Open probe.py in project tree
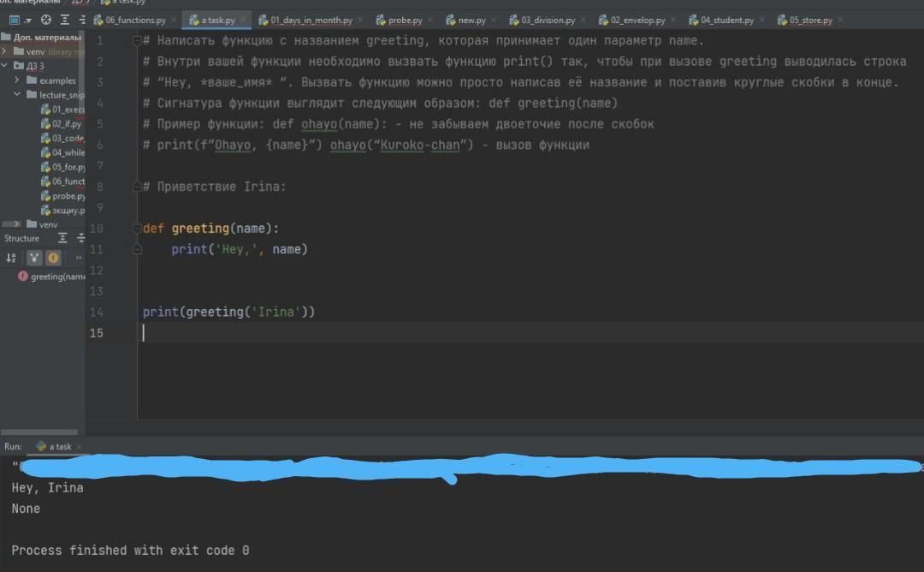This screenshot has height=572, width=924. click(x=62, y=196)
